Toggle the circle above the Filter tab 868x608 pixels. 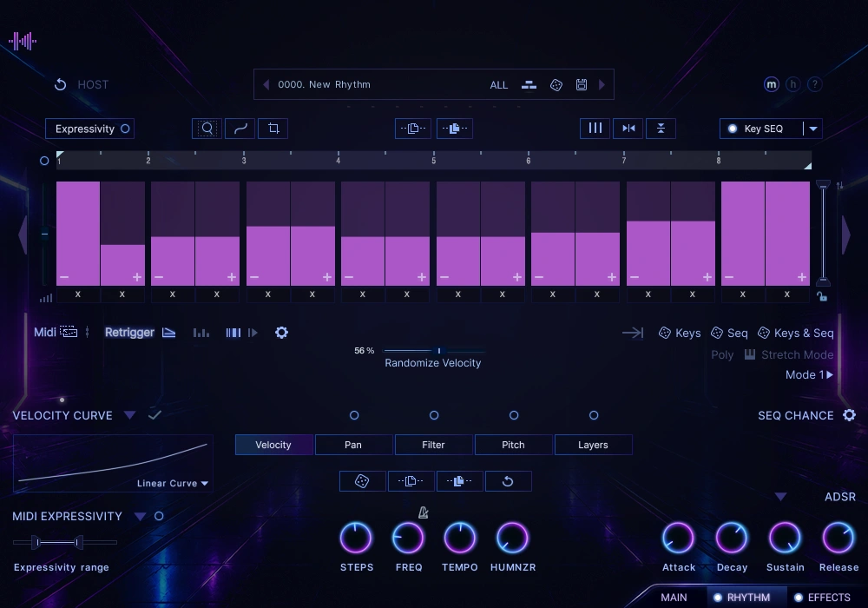coord(434,415)
